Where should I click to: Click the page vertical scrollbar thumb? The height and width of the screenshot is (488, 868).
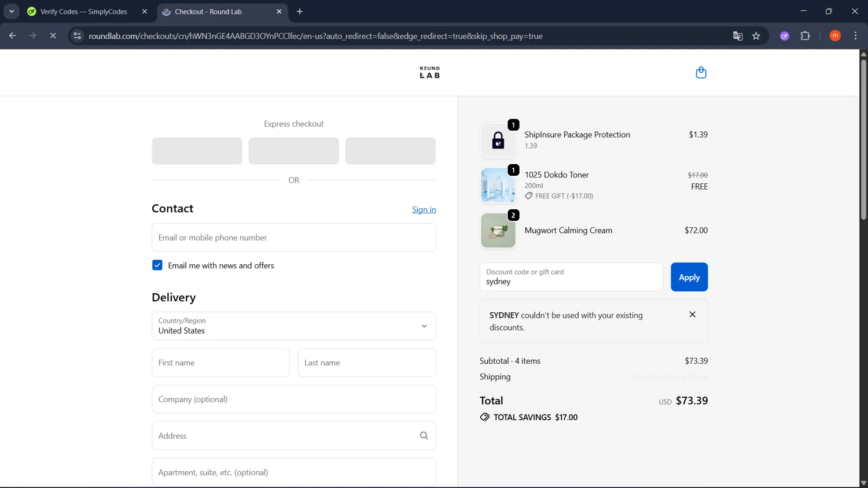click(863, 139)
